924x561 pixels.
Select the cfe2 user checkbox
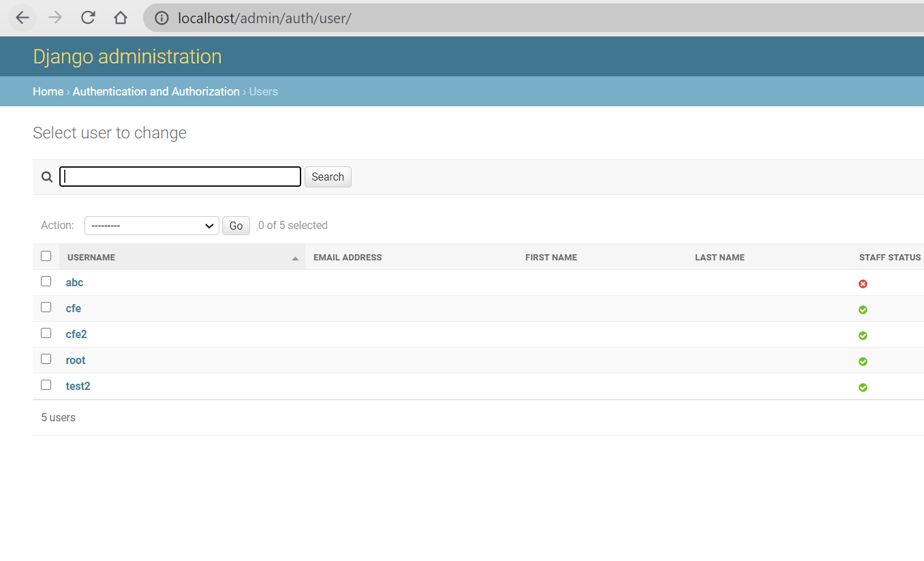(x=46, y=333)
